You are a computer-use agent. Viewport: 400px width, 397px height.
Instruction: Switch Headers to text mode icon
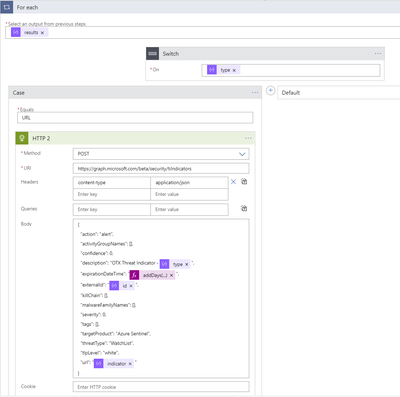pyautogui.click(x=244, y=181)
